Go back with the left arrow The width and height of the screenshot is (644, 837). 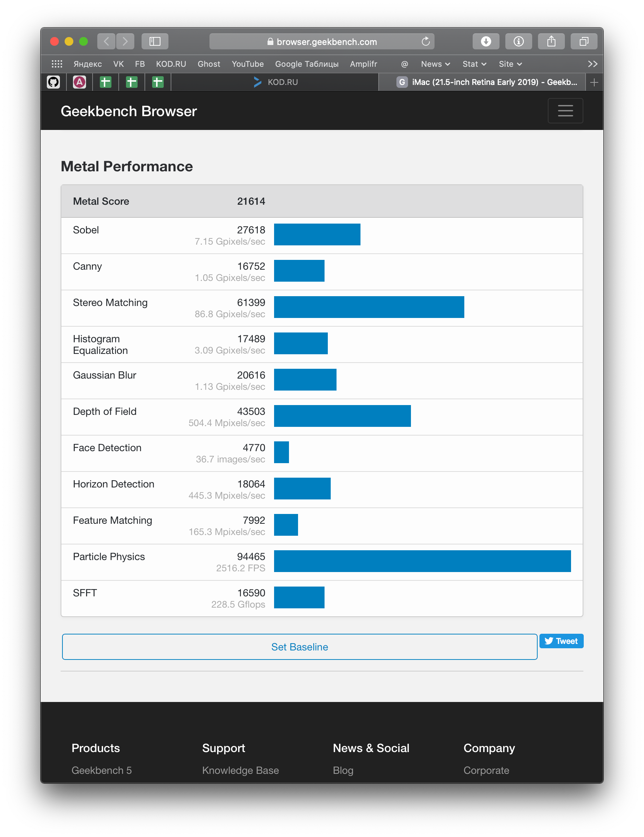pyautogui.click(x=107, y=41)
